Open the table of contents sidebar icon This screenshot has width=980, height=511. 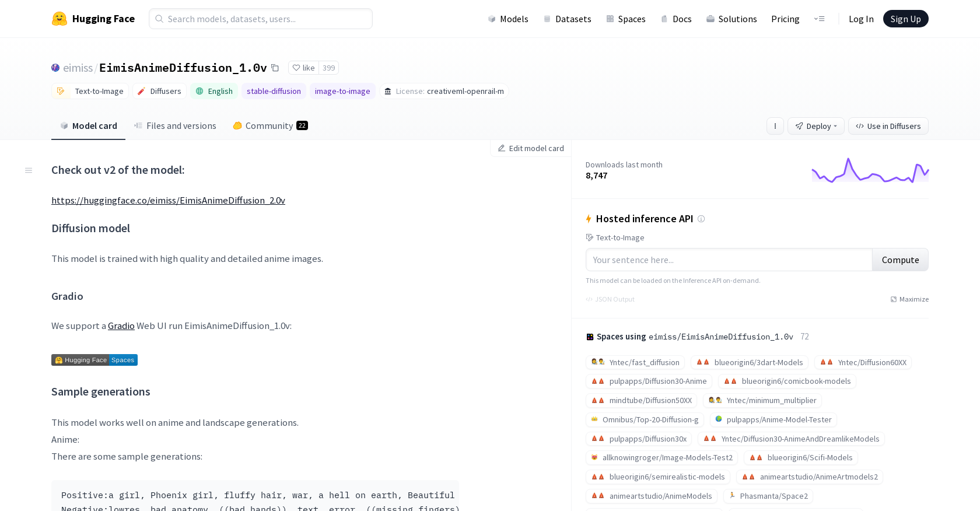tap(29, 170)
